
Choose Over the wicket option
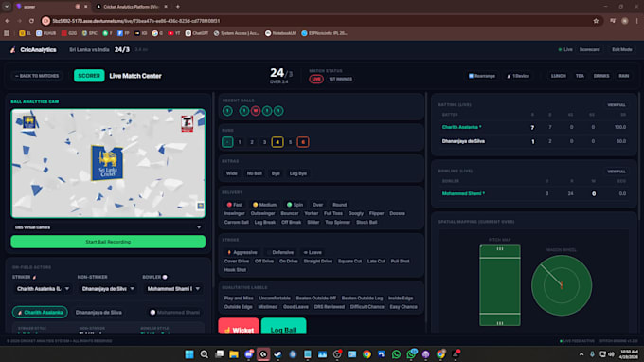(x=317, y=205)
